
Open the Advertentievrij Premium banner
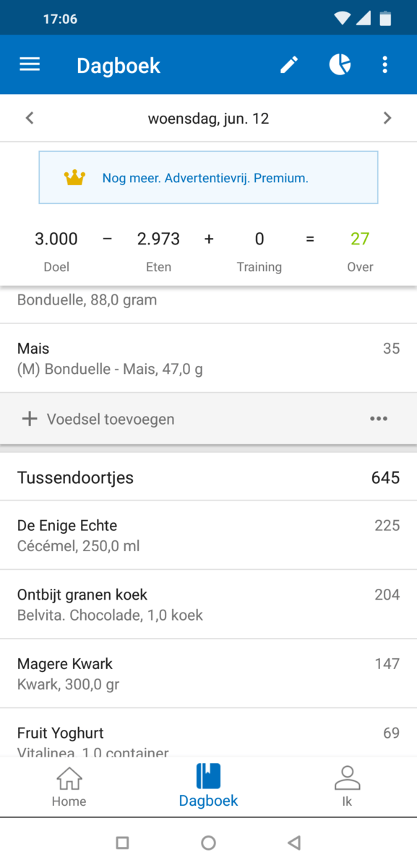click(208, 177)
